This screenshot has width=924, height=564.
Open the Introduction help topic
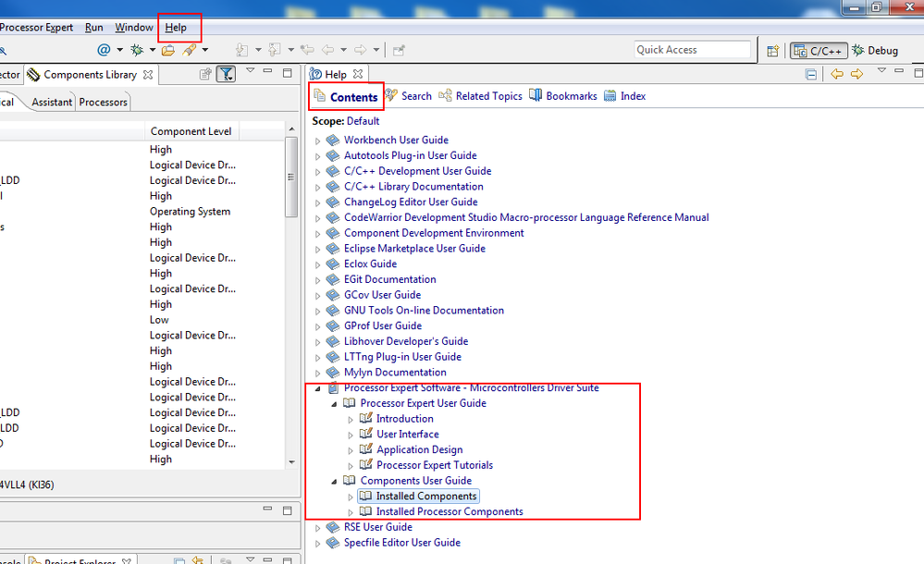pyautogui.click(x=405, y=419)
